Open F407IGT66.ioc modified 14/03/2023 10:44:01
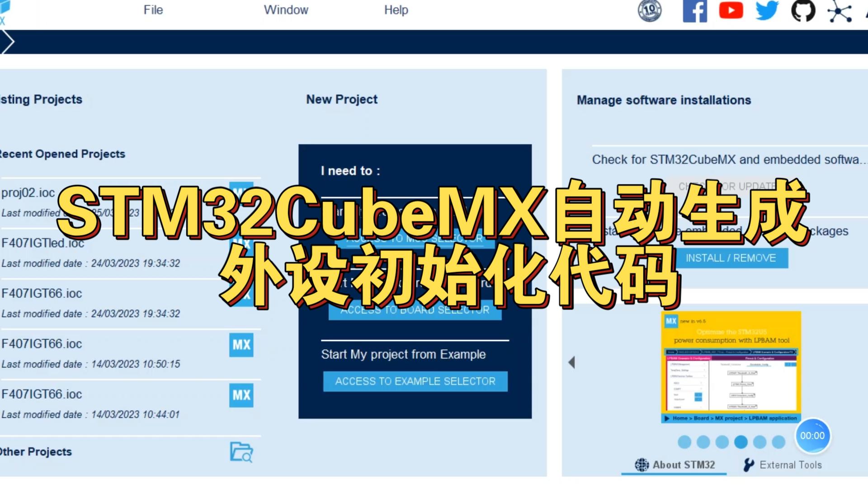This screenshot has height=488, width=868. point(130,404)
